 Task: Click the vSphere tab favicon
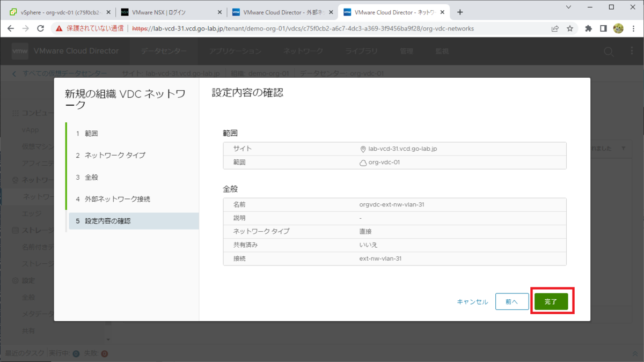[13, 12]
